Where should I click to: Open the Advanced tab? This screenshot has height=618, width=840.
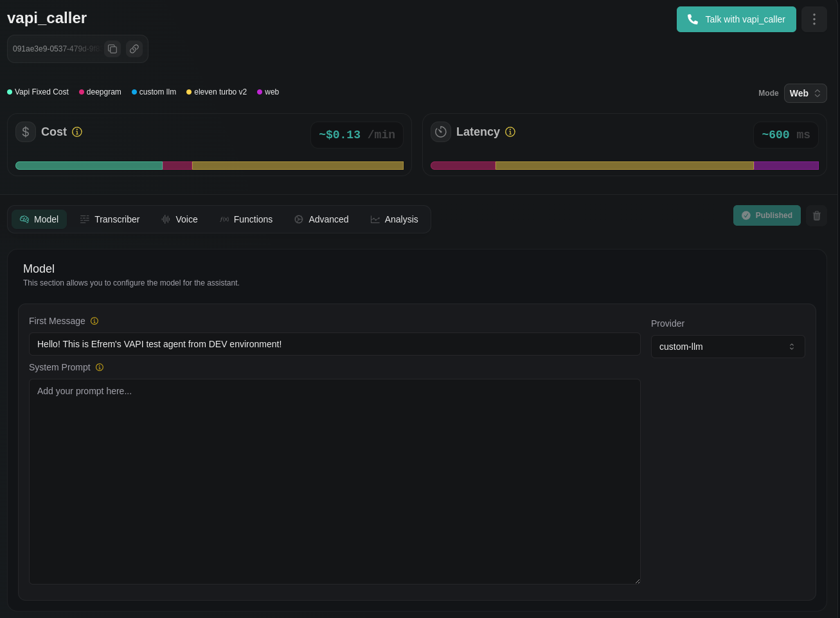pos(321,219)
